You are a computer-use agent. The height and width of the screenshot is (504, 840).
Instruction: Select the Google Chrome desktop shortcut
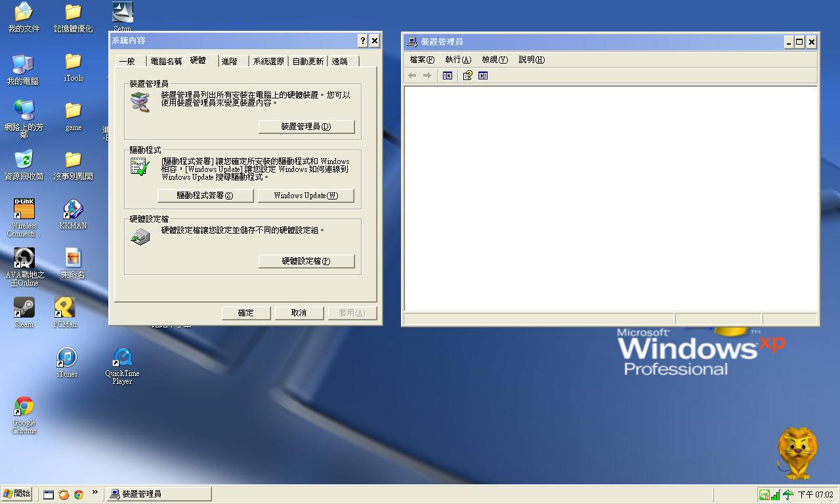(x=24, y=415)
